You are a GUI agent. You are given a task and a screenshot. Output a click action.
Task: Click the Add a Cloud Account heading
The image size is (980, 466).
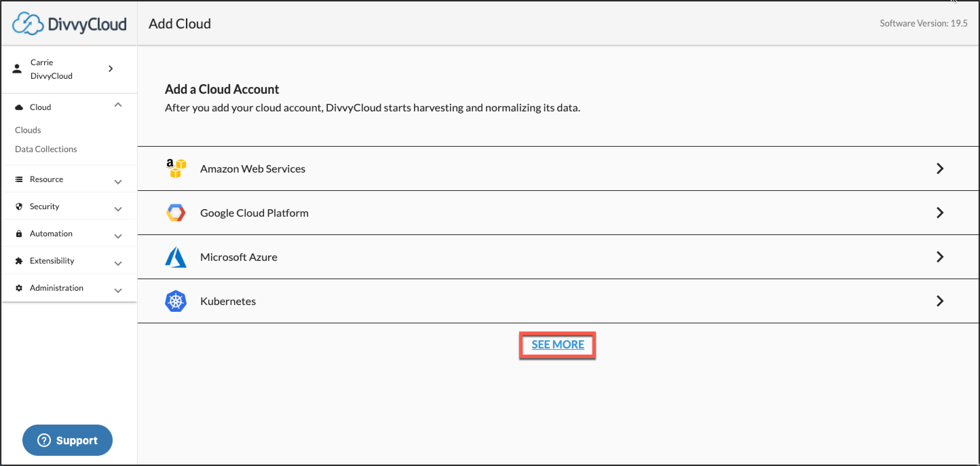pyautogui.click(x=222, y=89)
